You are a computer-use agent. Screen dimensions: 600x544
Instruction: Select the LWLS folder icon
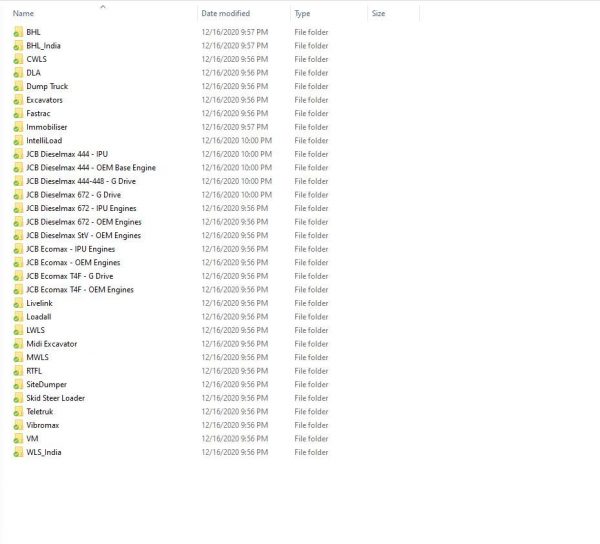(18, 330)
